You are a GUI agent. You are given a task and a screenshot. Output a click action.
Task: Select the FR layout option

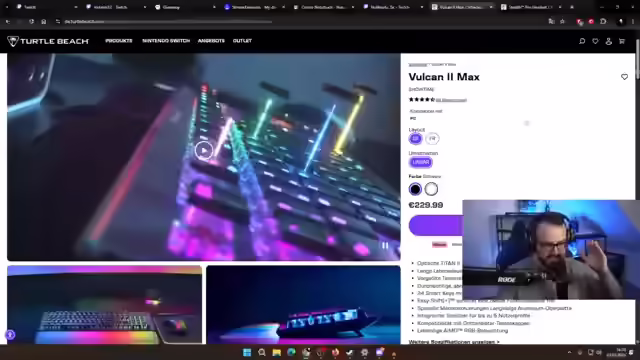[432, 139]
